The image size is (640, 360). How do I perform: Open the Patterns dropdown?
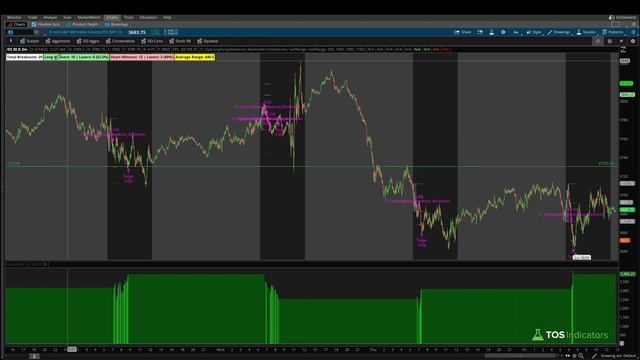pyautogui.click(x=613, y=32)
